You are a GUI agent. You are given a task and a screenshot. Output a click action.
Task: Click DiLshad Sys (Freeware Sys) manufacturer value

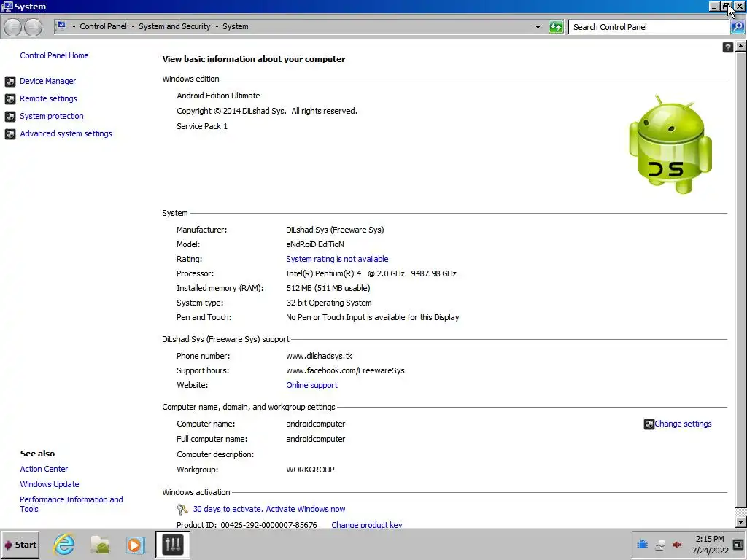coord(335,230)
